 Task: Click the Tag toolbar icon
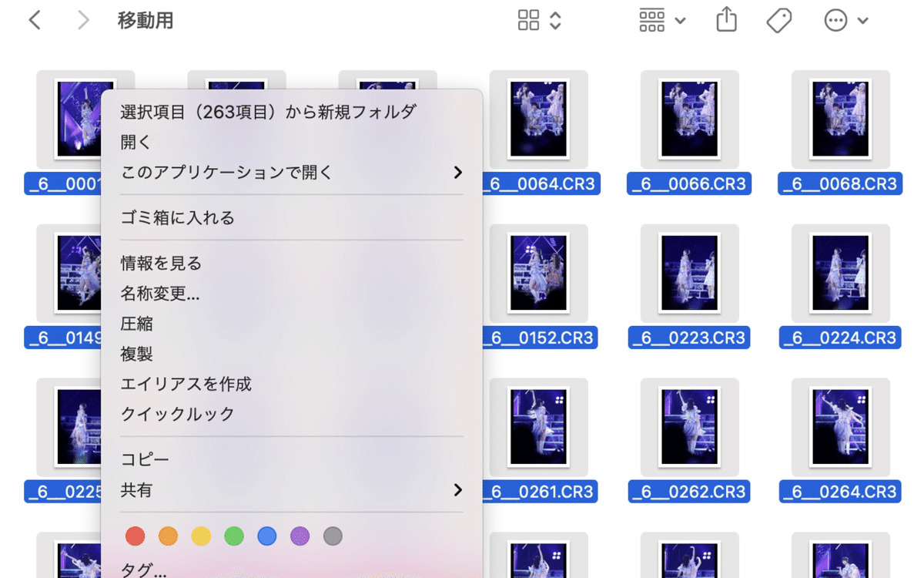pyautogui.click(x=779, y=21)
